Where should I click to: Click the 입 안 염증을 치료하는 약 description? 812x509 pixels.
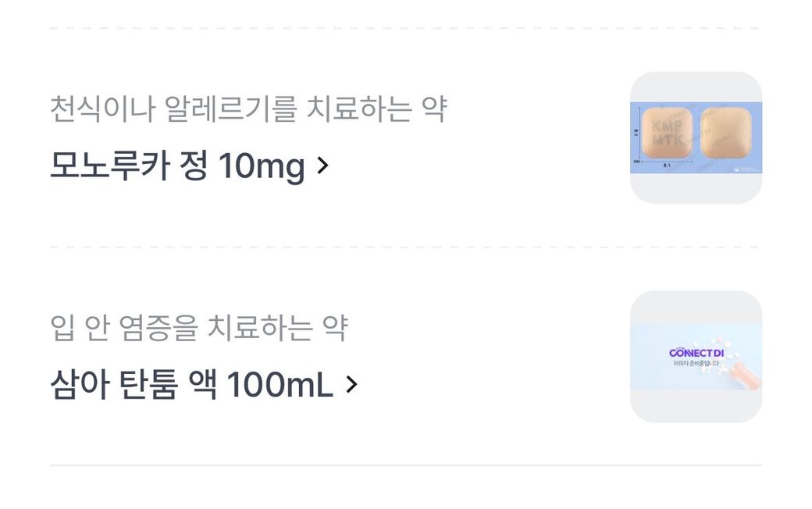pyautogui.click(x=198, y=328)
